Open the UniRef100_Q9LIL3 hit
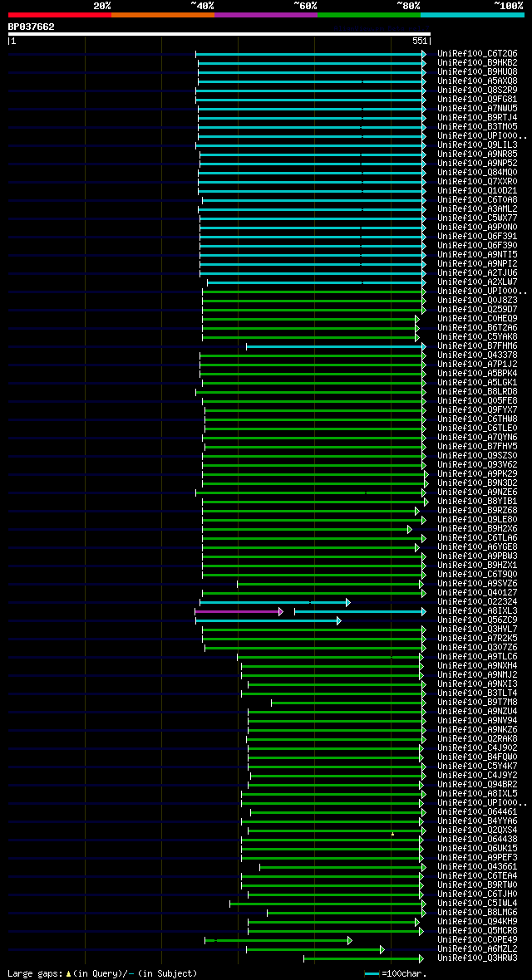Viewport: 532px width, 980px height. pyautogui.click(x=477, y=145)
